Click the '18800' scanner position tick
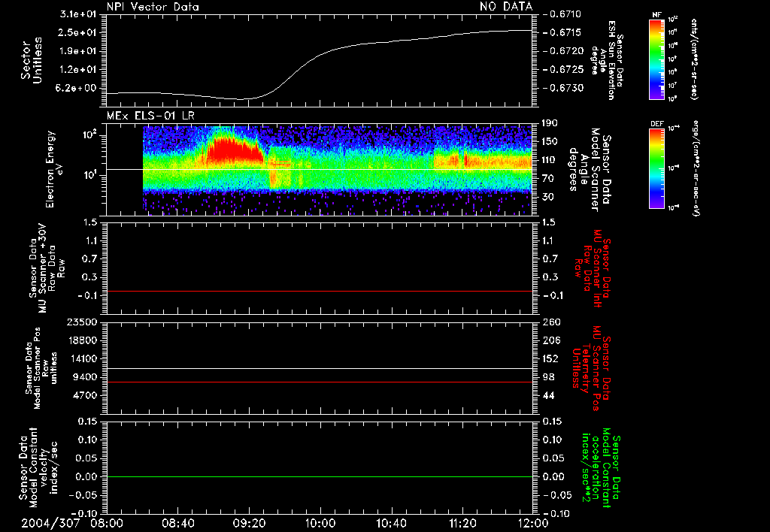 81,340
